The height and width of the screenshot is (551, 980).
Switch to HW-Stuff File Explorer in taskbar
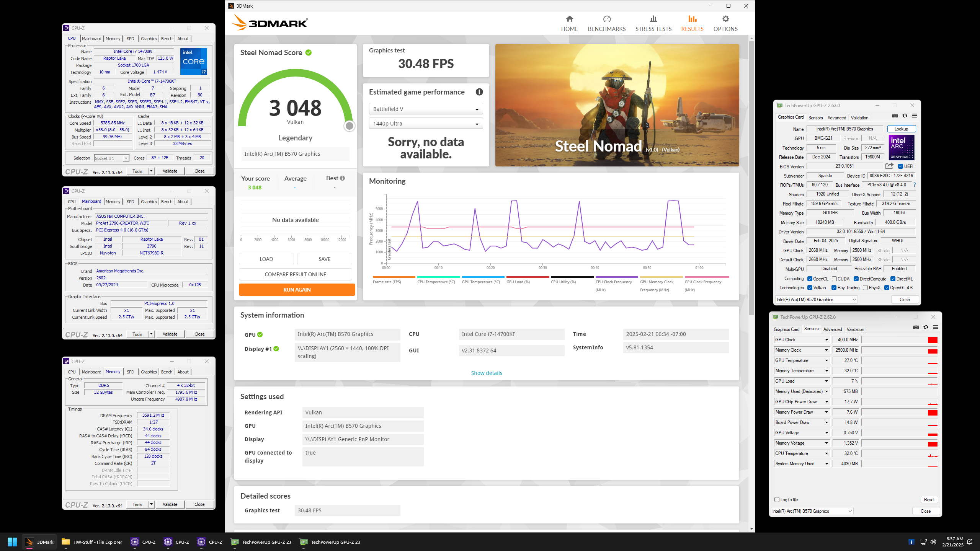pyautogui.click(x=92, y=542)
